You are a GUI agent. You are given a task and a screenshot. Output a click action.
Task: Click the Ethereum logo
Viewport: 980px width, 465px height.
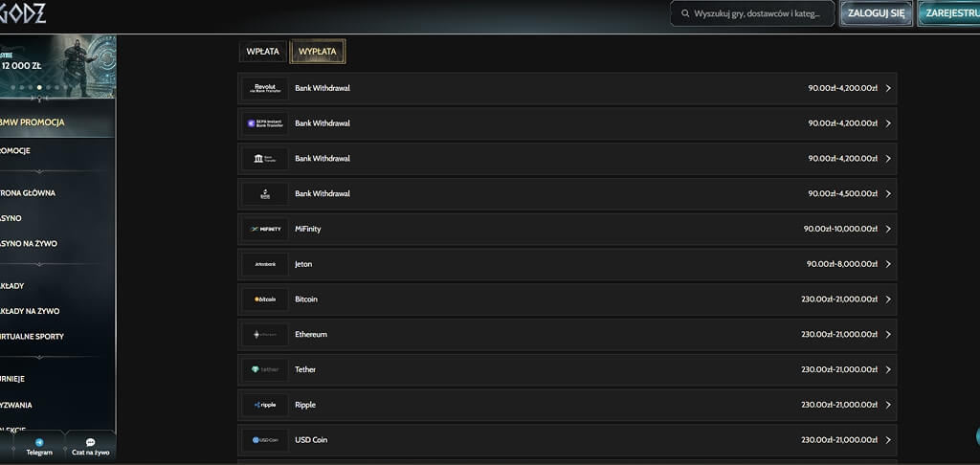pyautogui.click(x=265, y=334)
